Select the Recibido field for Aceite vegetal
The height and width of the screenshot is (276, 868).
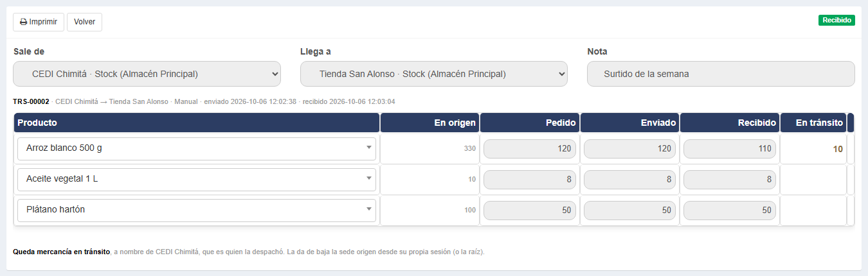pos(730,179)
